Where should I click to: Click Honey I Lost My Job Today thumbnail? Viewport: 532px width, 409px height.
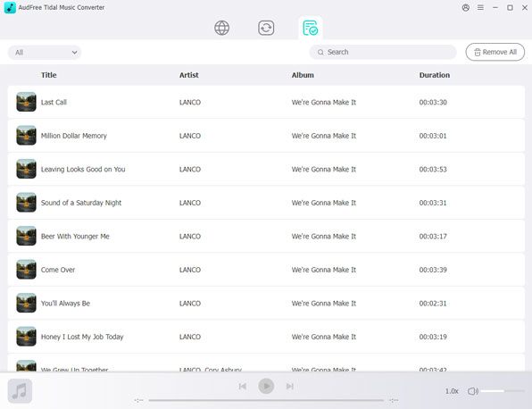point(26,337)
